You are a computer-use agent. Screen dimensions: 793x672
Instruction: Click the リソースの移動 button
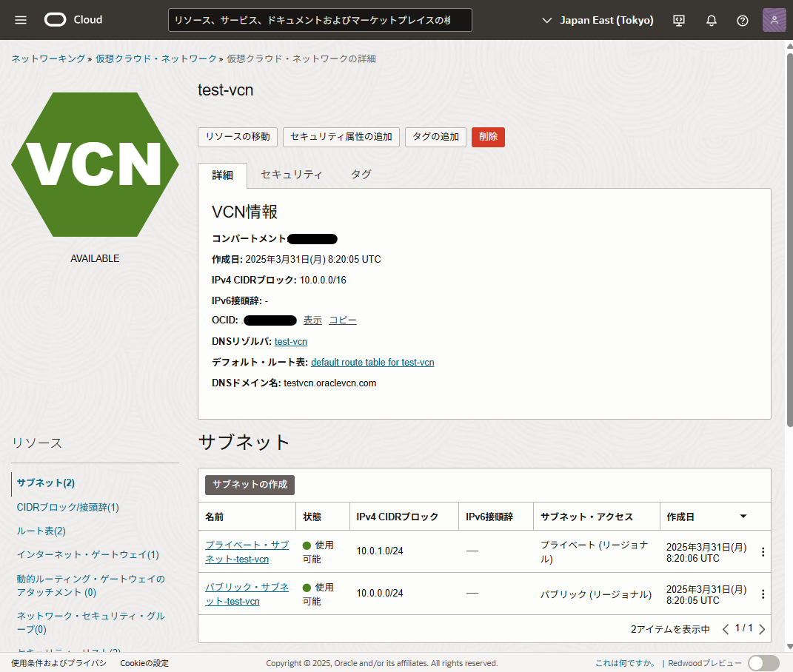click(x=238, y=137)
